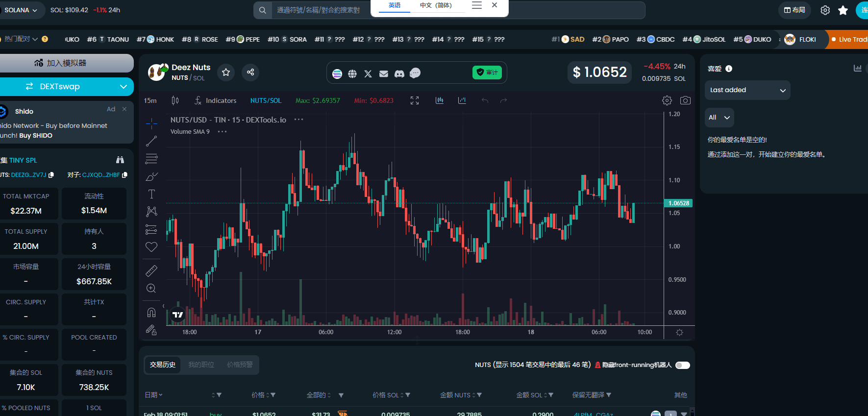Select the Text tool in chart toolbar

coord(151,194)
